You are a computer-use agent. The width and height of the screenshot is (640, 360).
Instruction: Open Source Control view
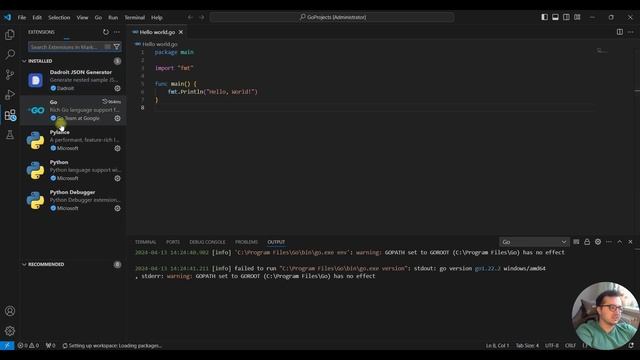coord(10,74)
